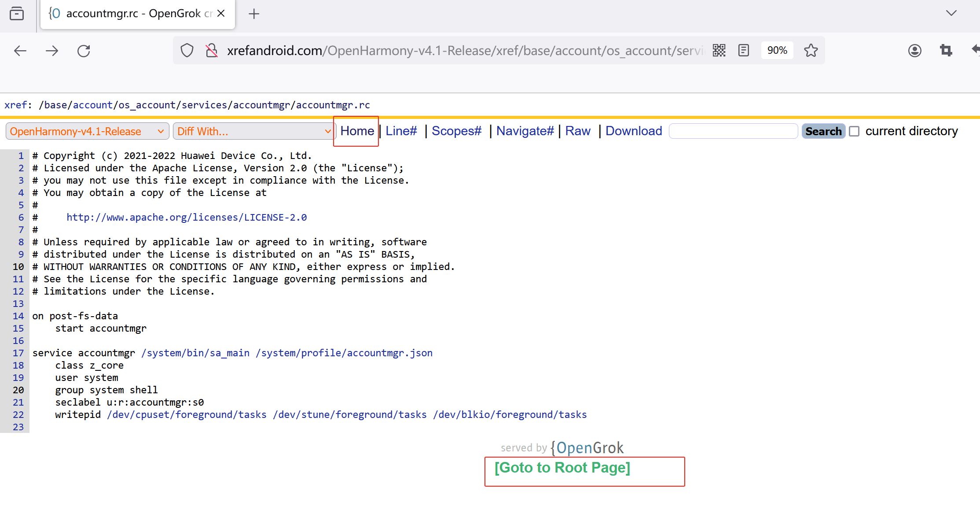Click 'start accountmgr' text on line 15
The height and width of the screenshot is (521, 980).
point(101,328)
